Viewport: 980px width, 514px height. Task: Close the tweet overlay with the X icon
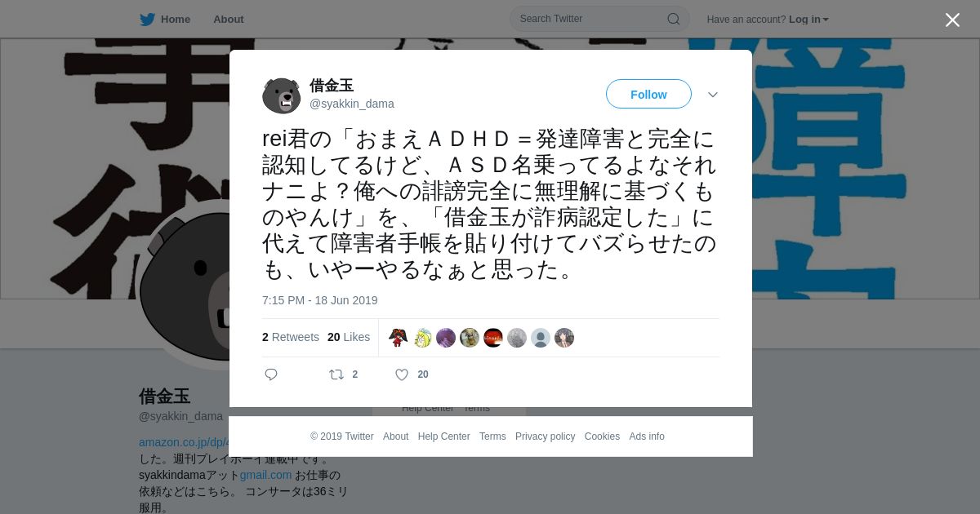pyautogui.click(x=952, y=20)
